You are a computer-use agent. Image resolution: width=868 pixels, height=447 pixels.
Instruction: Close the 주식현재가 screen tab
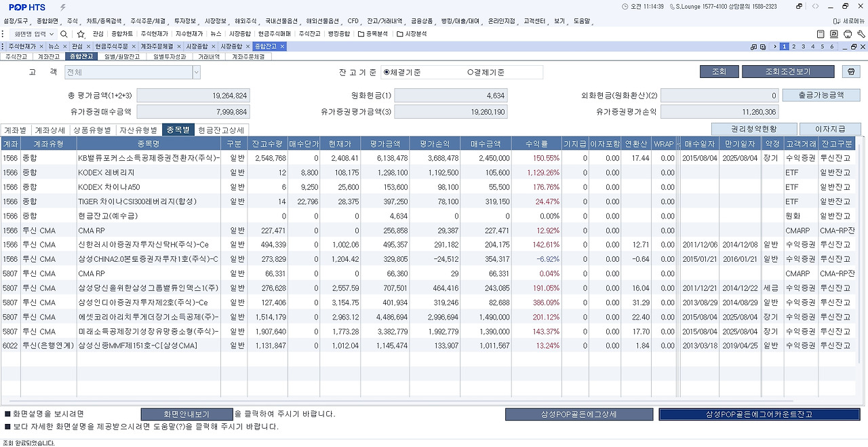tap(41, 46)
